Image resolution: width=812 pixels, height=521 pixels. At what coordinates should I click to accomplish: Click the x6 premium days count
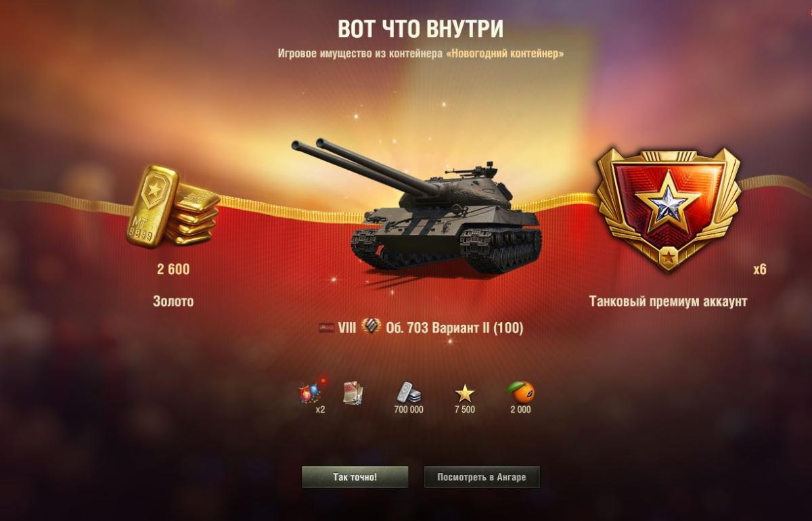tap(760, 269)
